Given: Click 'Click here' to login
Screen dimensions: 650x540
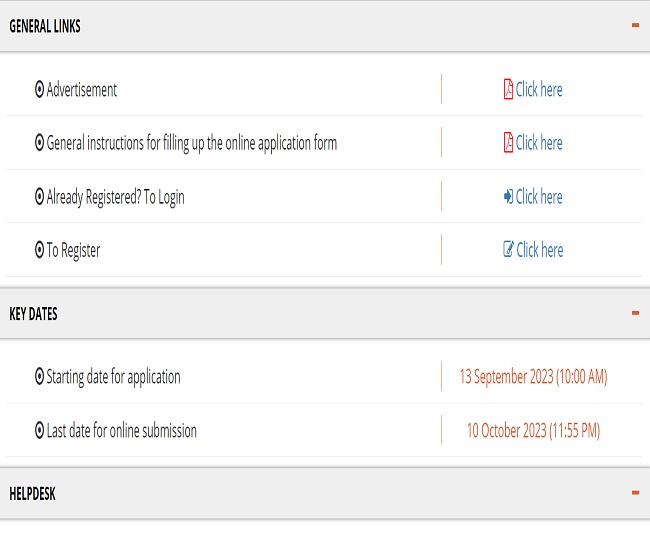Looking at the screenshot, I should pos(539,197).
